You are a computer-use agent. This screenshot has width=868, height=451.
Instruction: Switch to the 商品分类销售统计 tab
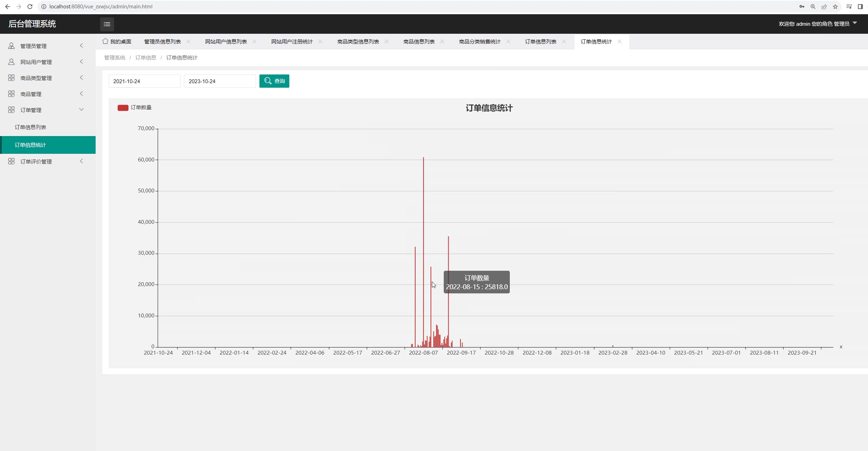(480, 42)
